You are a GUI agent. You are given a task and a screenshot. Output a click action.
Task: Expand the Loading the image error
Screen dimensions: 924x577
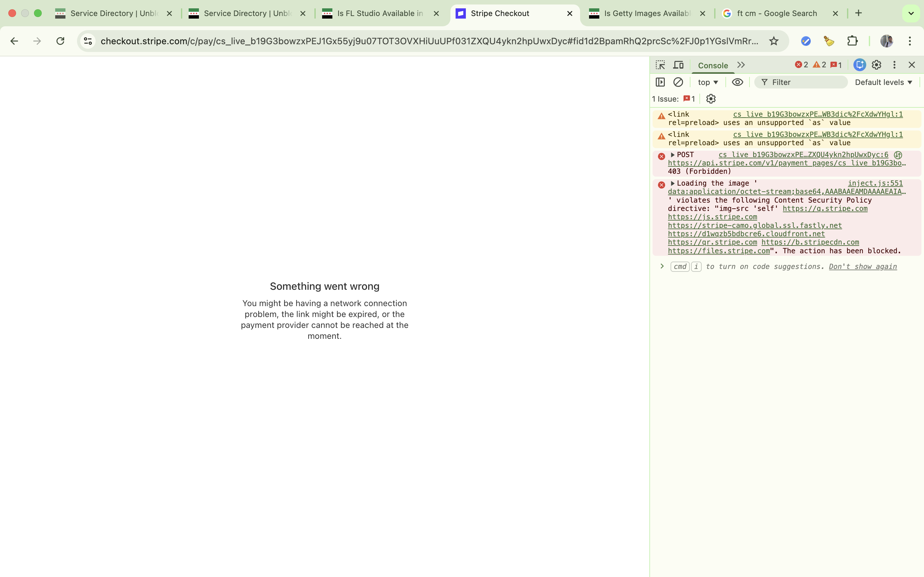673,183
